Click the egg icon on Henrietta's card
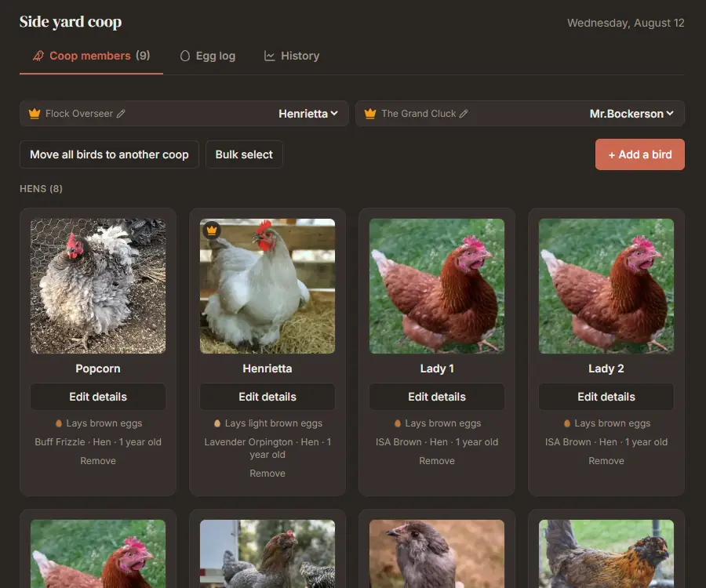This screenshot has width=706, height=588. click(x=217, y=423)
